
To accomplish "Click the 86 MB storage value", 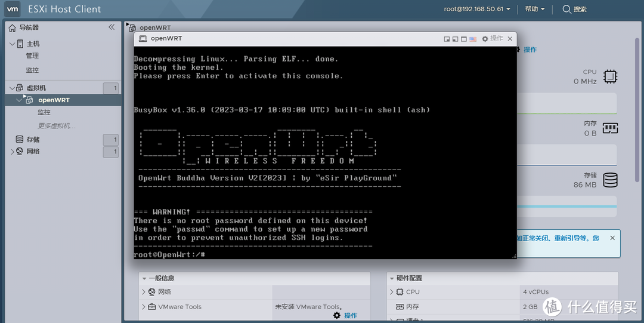I will pos(585,184).
